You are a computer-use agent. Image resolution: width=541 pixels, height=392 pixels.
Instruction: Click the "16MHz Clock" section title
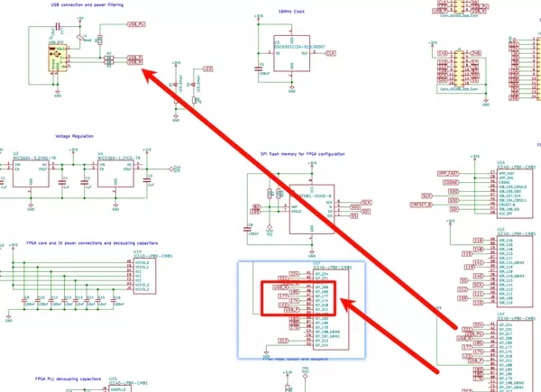[x=291, y=14]
